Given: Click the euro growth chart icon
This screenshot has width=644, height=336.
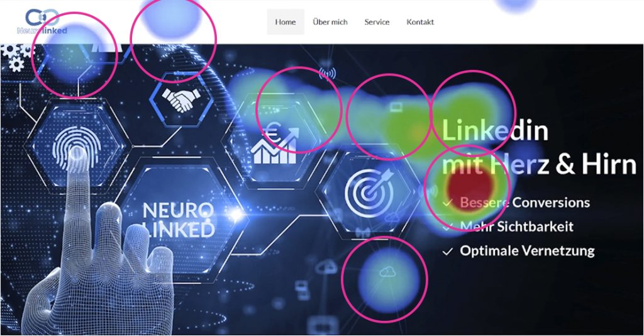Looking at the screenshot, I should (274, 143).
